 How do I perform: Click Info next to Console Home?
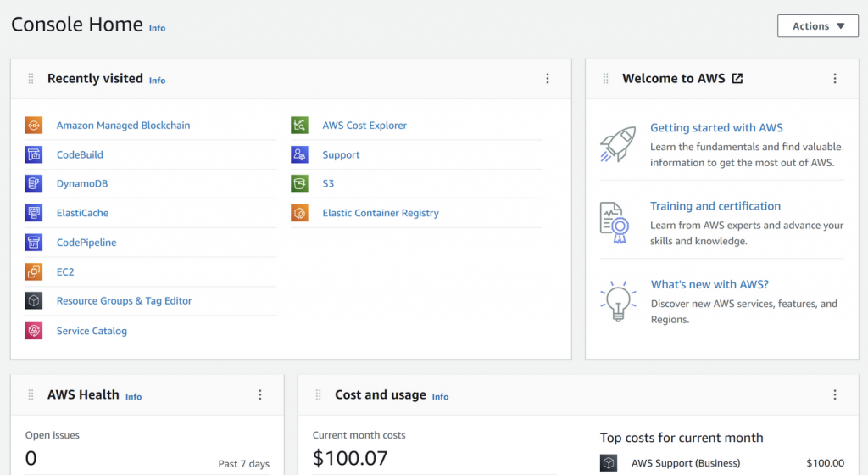coord(157,28)
